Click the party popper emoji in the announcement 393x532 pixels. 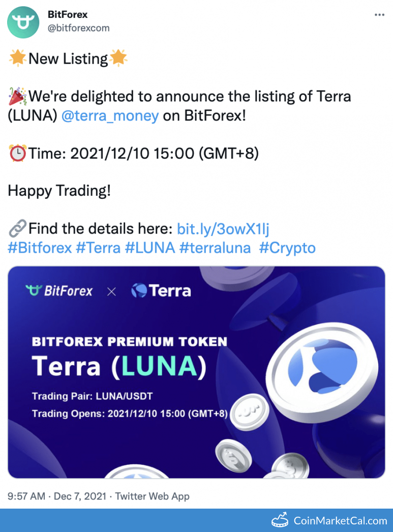[16, 95]
